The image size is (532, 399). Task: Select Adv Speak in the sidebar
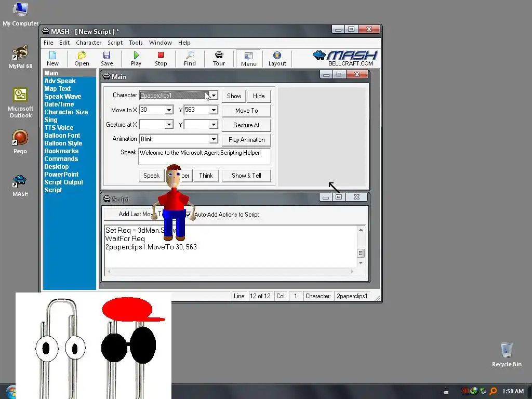point(60,81)
